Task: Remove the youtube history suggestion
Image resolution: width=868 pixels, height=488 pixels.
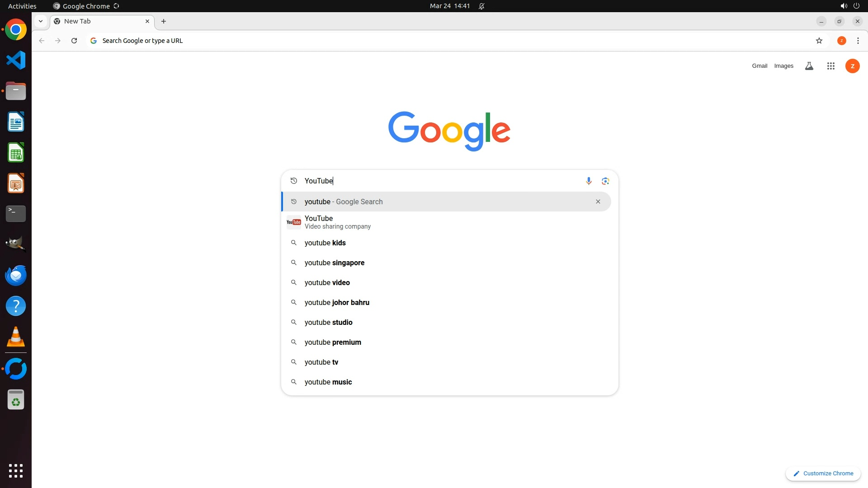Action: [598, 202]
